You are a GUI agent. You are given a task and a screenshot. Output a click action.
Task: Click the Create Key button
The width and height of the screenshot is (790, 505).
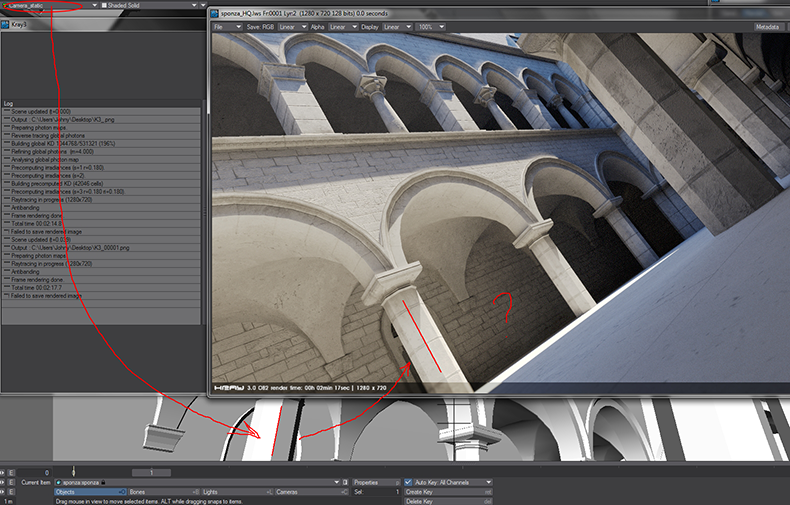coord(447,492)
